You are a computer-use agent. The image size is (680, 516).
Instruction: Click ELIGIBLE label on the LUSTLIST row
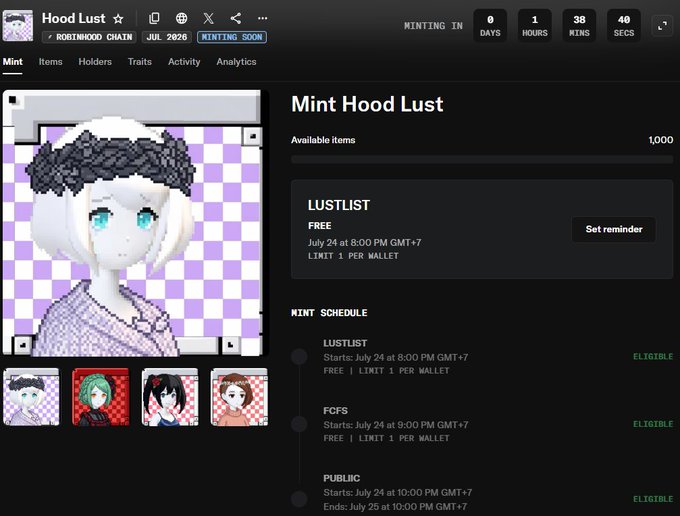pyautogui.click(x=653, y=356)
